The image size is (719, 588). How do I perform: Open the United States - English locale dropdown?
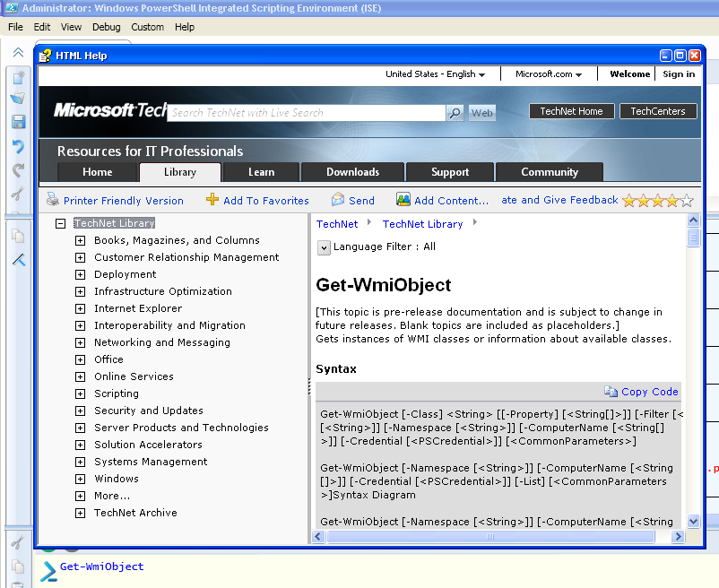[x=435, y=73]
